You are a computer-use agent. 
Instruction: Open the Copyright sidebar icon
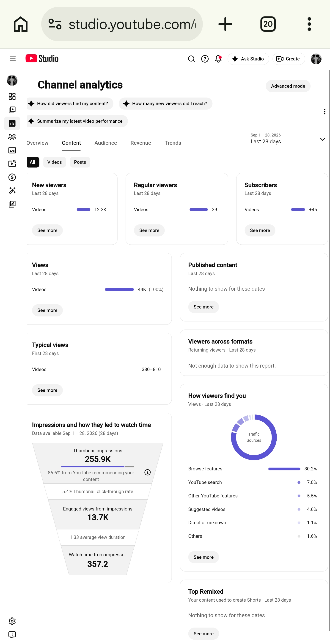coord(12,164)
